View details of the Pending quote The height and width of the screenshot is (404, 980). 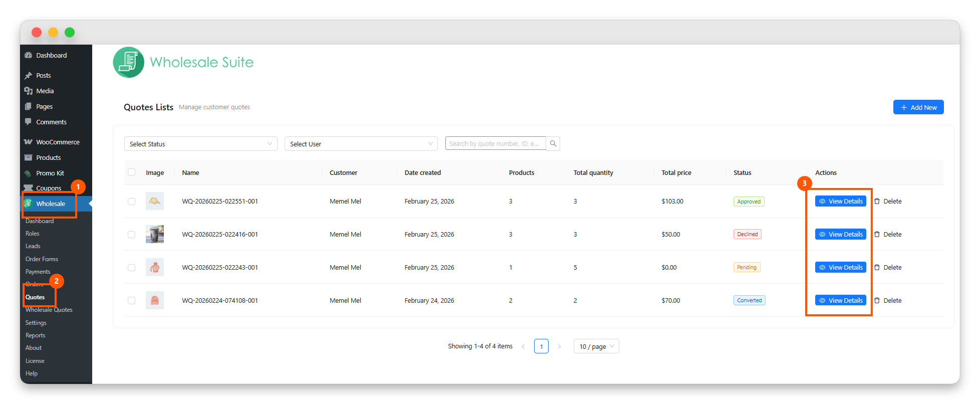pyautogui.click(x=840, y=268)
